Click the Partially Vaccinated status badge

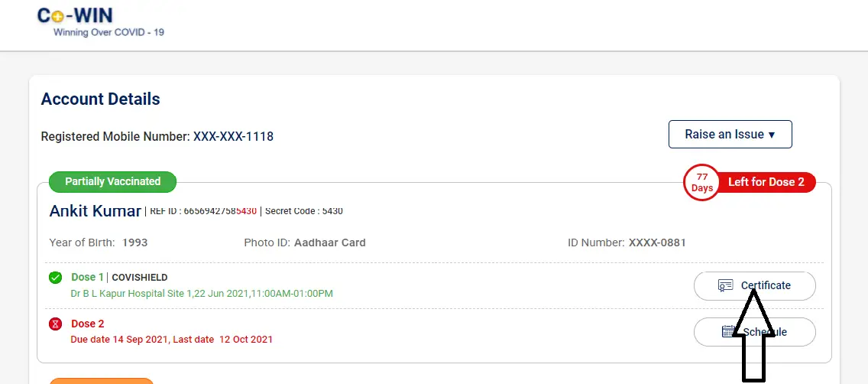point(112,182)
